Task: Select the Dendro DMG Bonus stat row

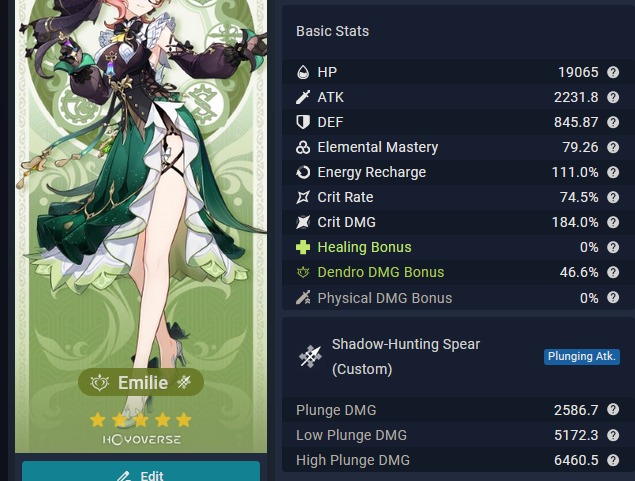Action: pyautogui.click(x=458, y=272)
